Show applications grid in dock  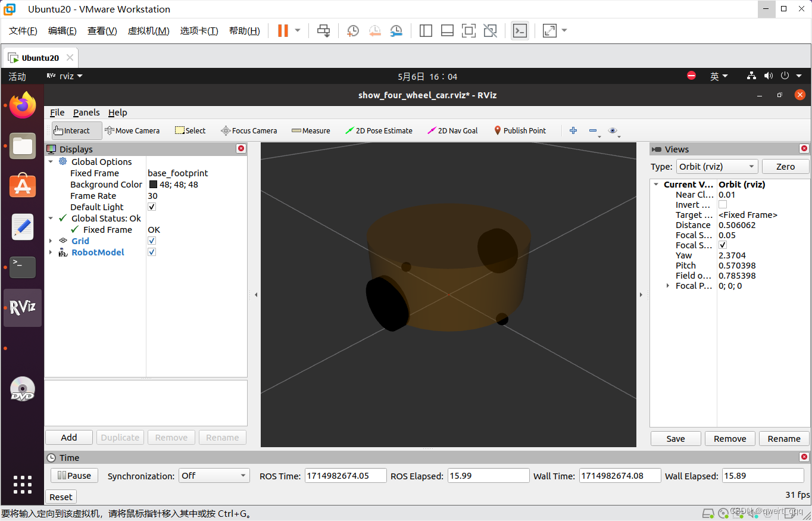coord(23,484)
